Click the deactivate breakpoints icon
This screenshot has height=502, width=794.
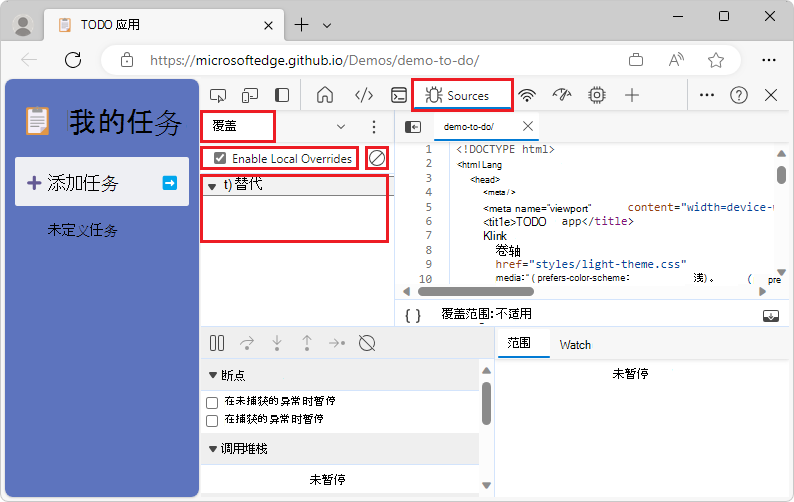click(x=367, y=343)
